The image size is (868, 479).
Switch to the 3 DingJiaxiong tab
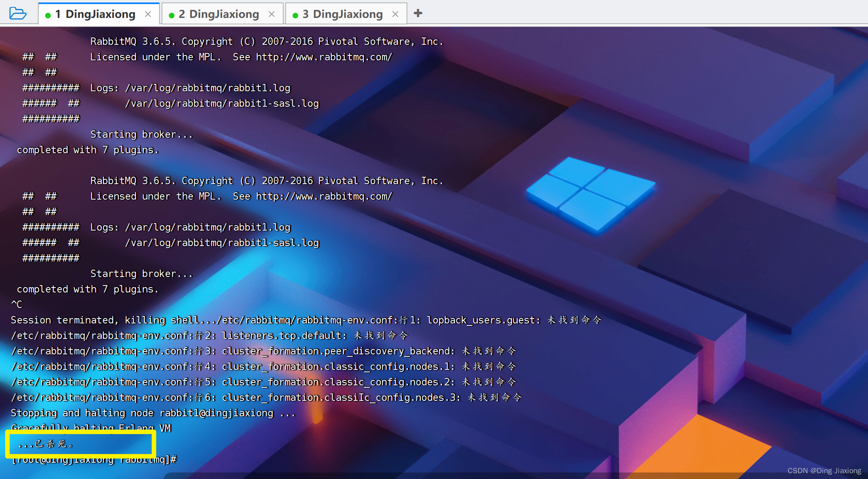[x=346, y=14]
